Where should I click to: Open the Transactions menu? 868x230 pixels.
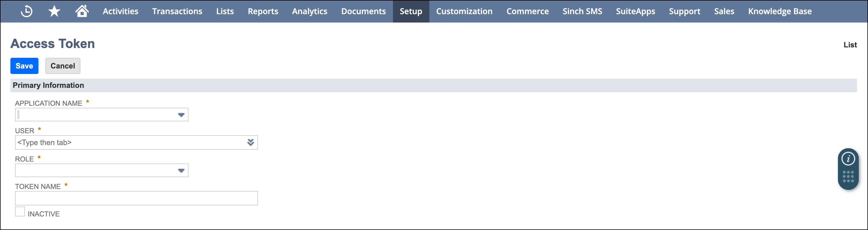pos(177,12)
